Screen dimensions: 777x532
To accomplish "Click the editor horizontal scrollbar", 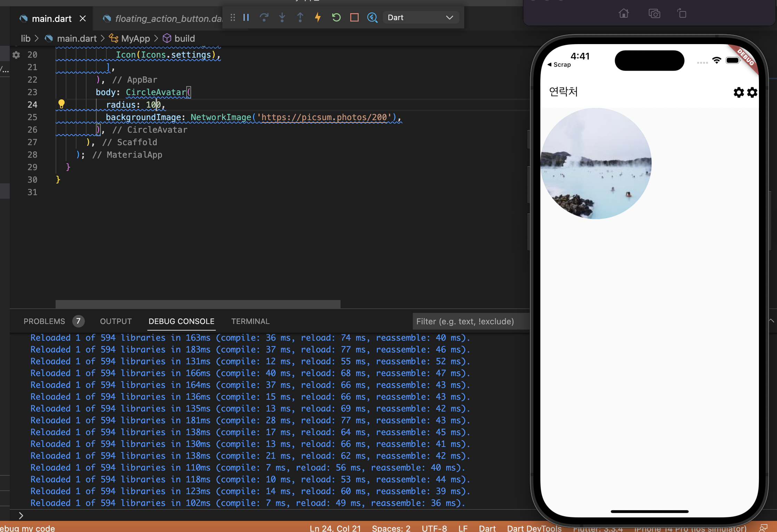I will click(198, 304).
